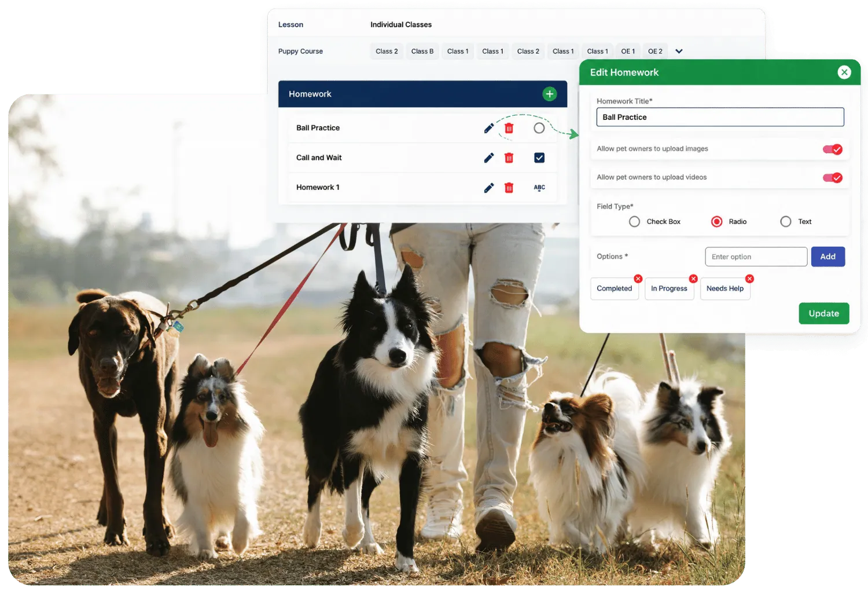This screenshot has width=868, height=593.
Task: Click the ABC text type icon for Homework 1
Action: (x=539, y=188)
